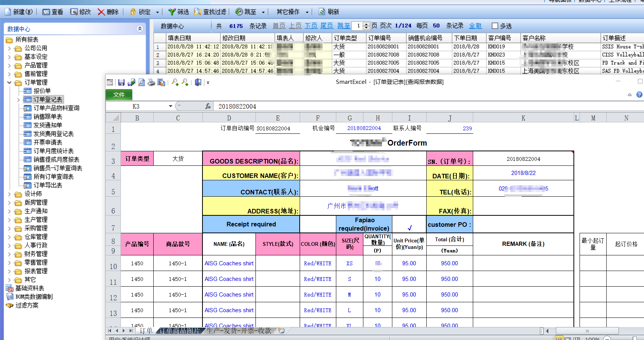Collapse the 数据中心 panel chevron

140,29
